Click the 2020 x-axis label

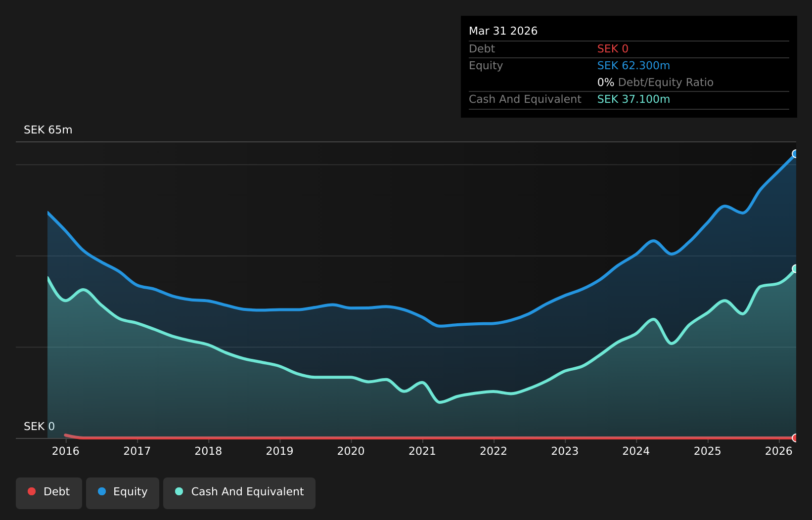351,451
